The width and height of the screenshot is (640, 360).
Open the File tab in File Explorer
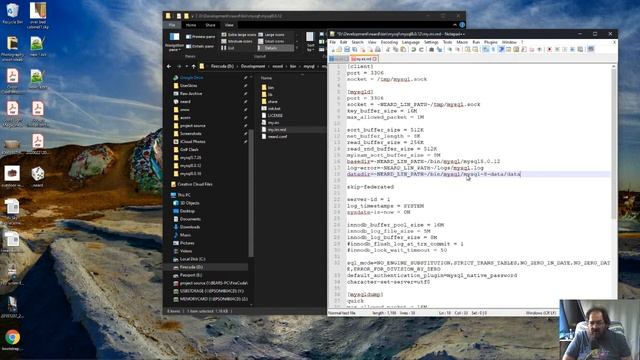pos(172,25)
